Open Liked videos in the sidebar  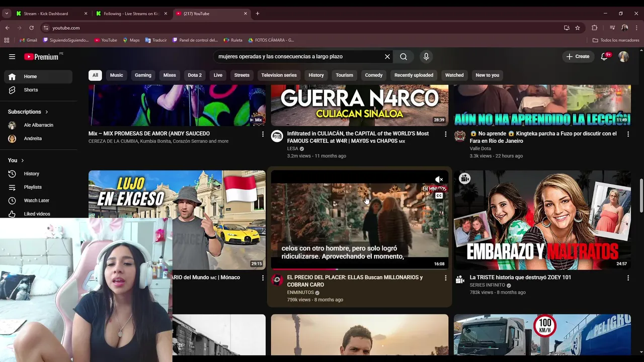tap(38, 214)
